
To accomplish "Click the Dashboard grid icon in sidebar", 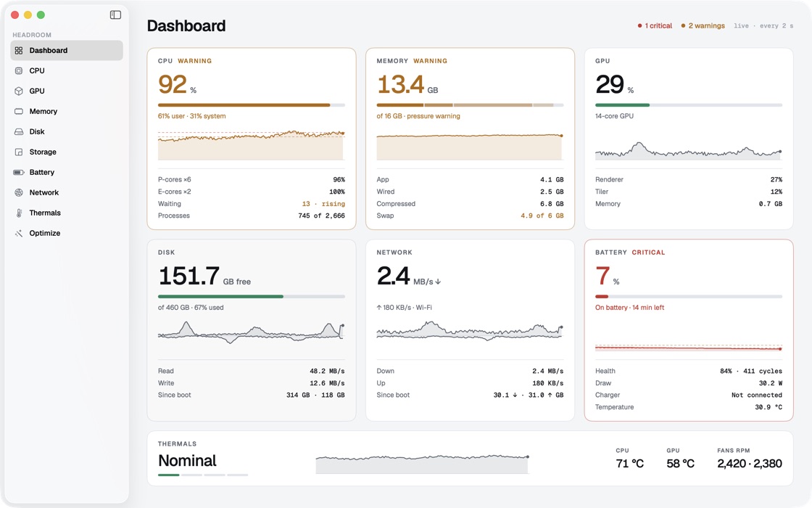I will tap(19, 50).
